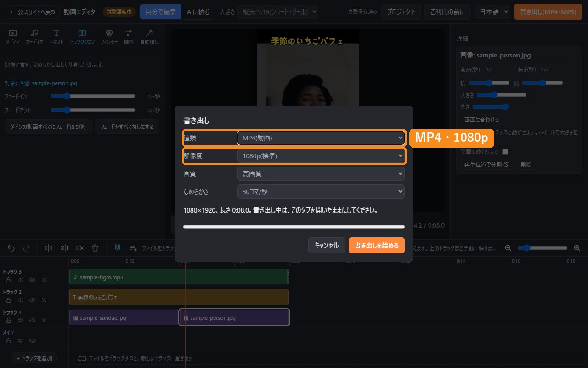Toggle the magnet snap icon
This screenshot has height=368, width=588.
click(118, 248)
